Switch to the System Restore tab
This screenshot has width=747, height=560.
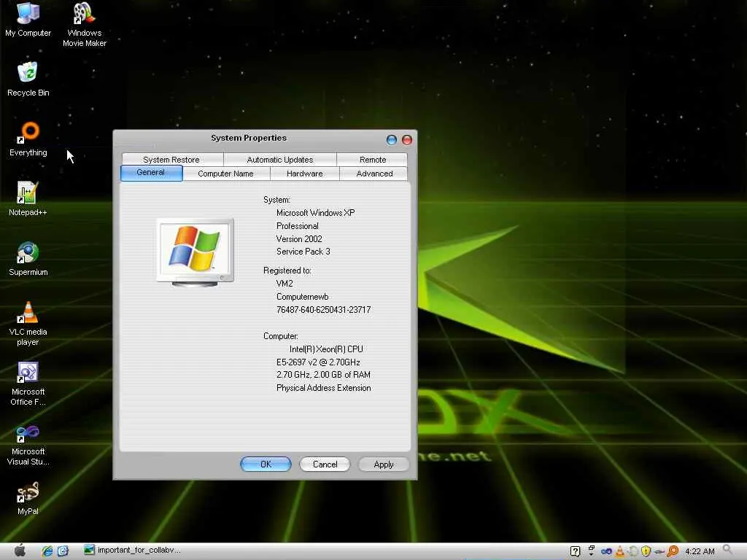171,160
